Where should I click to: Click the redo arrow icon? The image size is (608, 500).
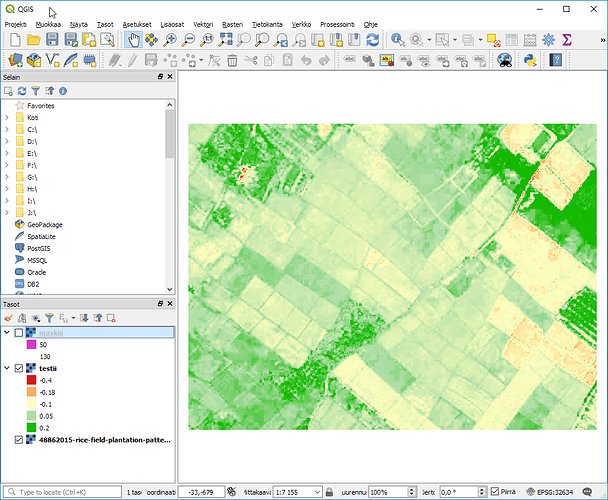325,61
